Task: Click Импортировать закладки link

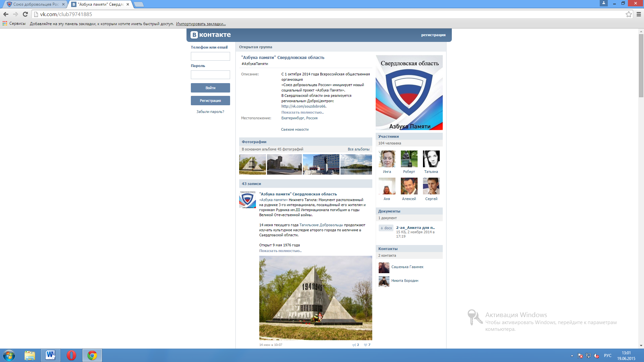Action: (201, 24)
